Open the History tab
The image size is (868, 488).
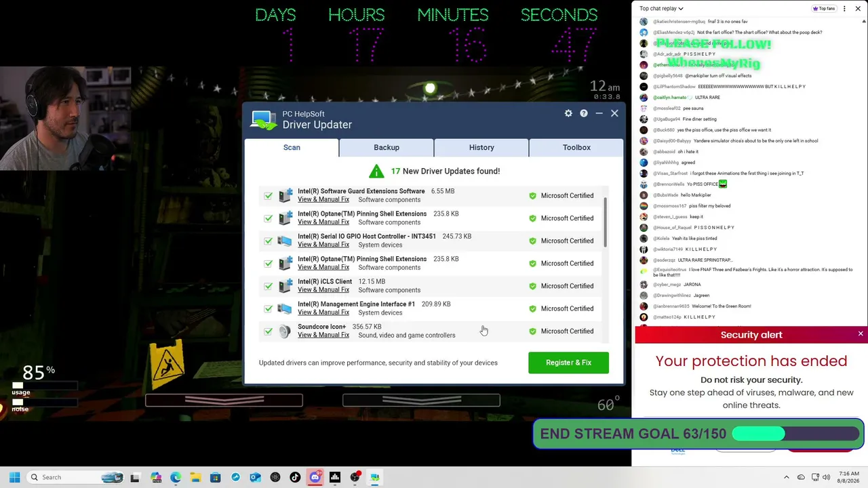coord(481,147)
